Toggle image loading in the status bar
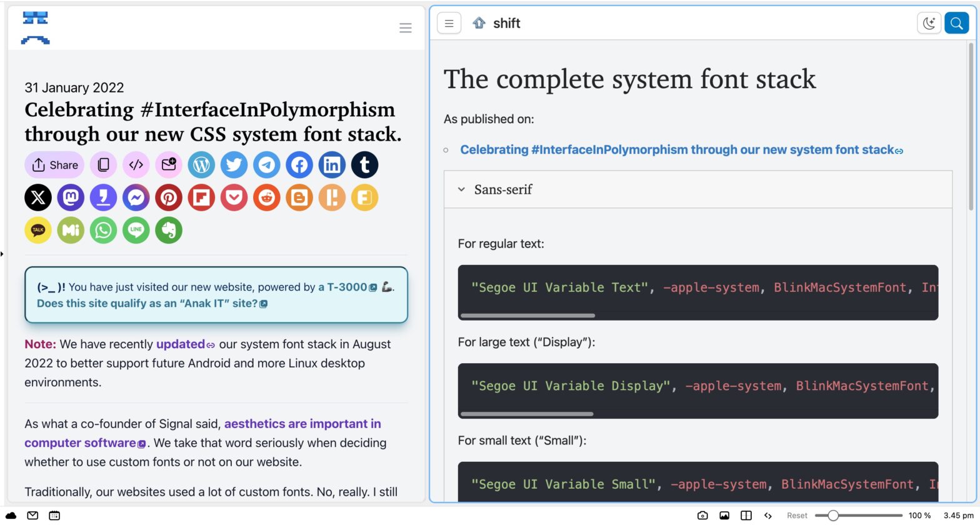980x525 pixels. tap(724, 516)
